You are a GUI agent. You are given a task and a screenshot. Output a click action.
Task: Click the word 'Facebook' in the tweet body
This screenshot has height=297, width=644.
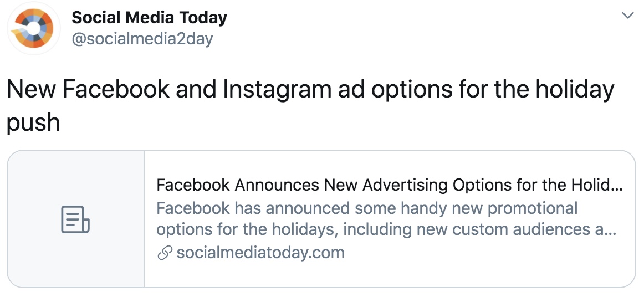pos(116,88)
